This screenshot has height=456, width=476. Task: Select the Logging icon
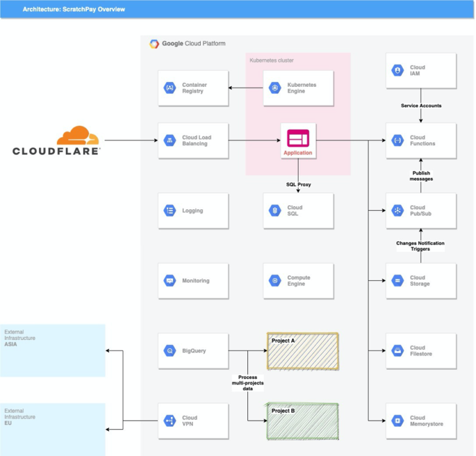click(170, 210)
